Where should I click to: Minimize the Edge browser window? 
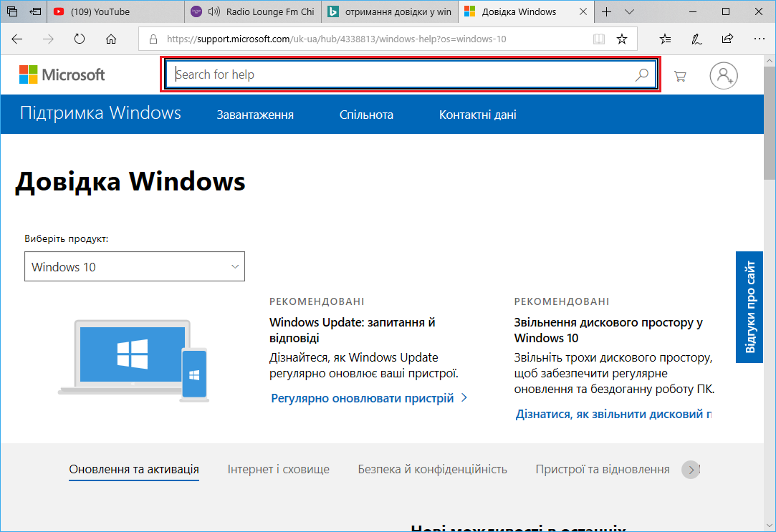(x=693, y=12)
